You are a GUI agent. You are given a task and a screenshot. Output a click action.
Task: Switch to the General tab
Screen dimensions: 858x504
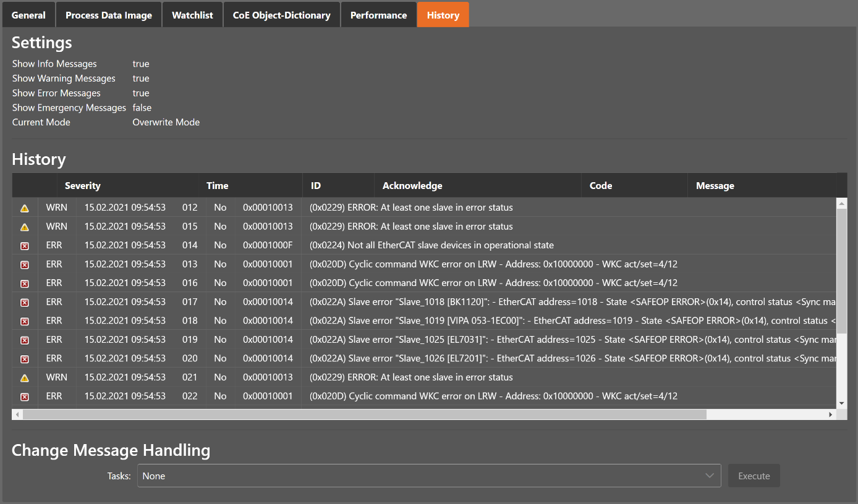(28, 15)
